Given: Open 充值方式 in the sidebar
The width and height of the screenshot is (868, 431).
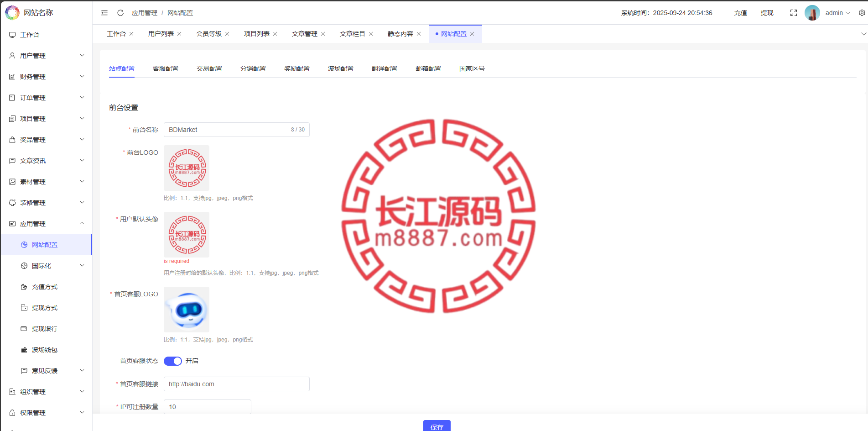Looking at the screenshot, I should pos(46,287).
